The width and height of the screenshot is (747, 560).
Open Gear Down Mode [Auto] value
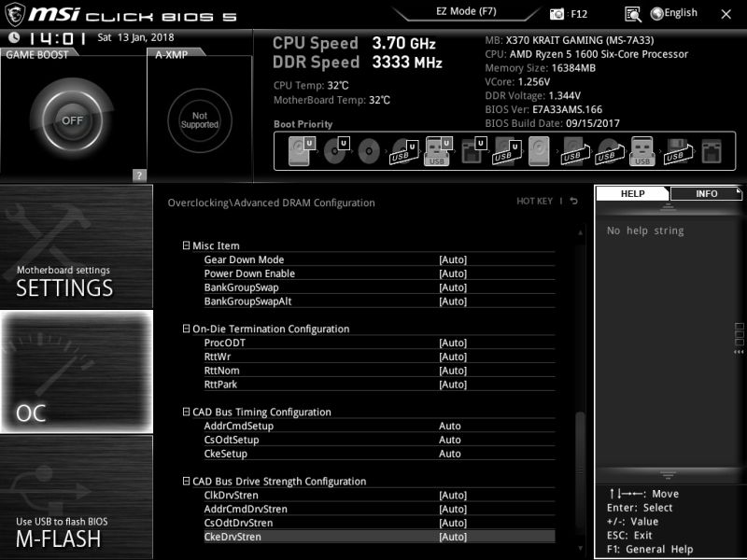[x=453, y=259]
